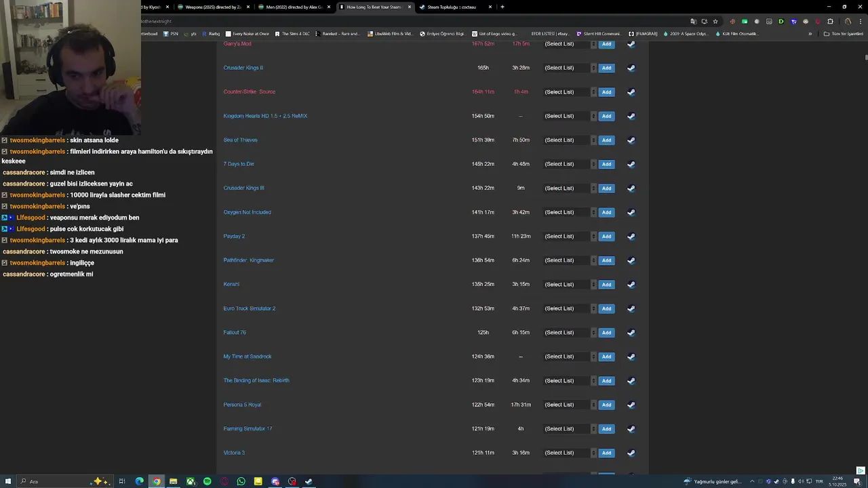Open Select List dropdown for Counter-Strike: Source
The height and width of the screenshot is (488, 868).
(x=570, y=92)
